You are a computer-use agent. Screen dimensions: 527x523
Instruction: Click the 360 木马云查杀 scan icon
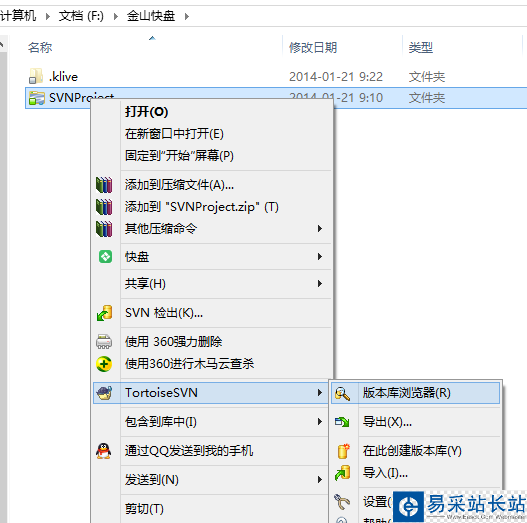pyautogui.click(x=104, y=364)
